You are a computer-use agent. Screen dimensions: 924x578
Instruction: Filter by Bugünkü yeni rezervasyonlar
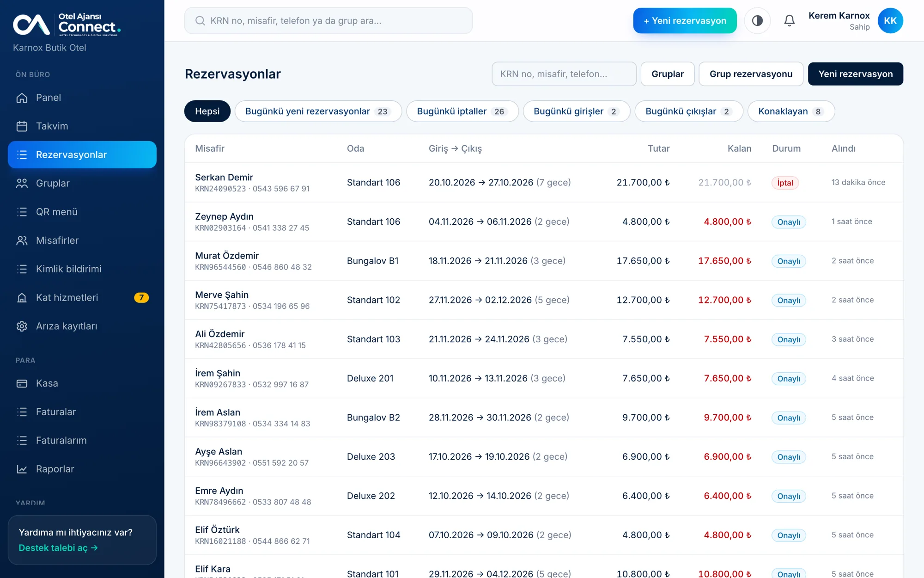pyautogui.click(x=318, y=111)
